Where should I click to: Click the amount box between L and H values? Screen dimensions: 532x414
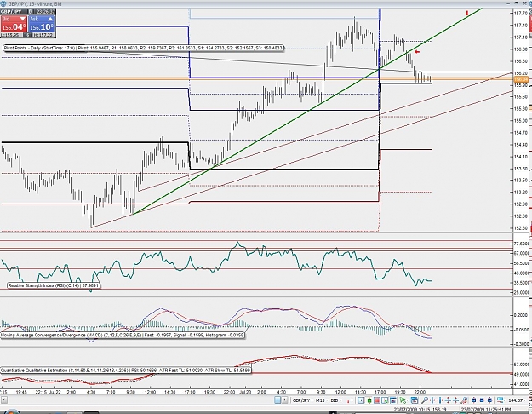coord(28,35)
